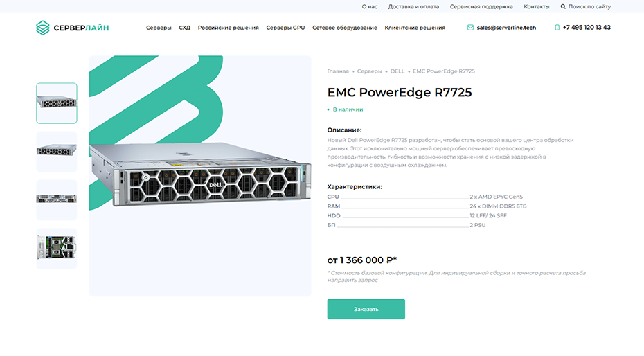Open the Серверы menu item

(x=159, y=28)
